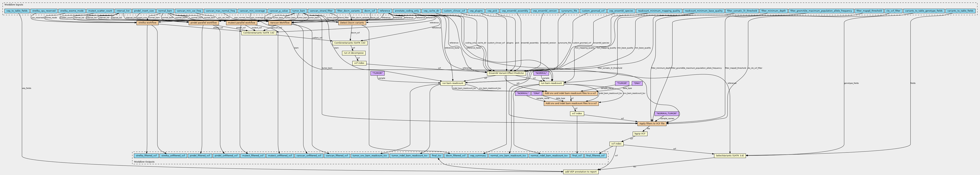Select the varscan_max_normal_freq input node
Viewport: 980px width, 175px height.
tap(221, 11)
